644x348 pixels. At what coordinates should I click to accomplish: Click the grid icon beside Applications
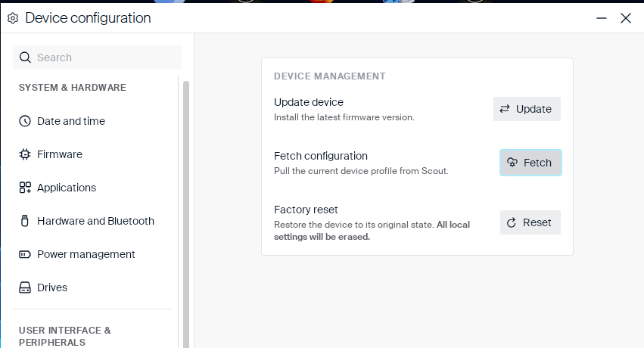(25, 188)
